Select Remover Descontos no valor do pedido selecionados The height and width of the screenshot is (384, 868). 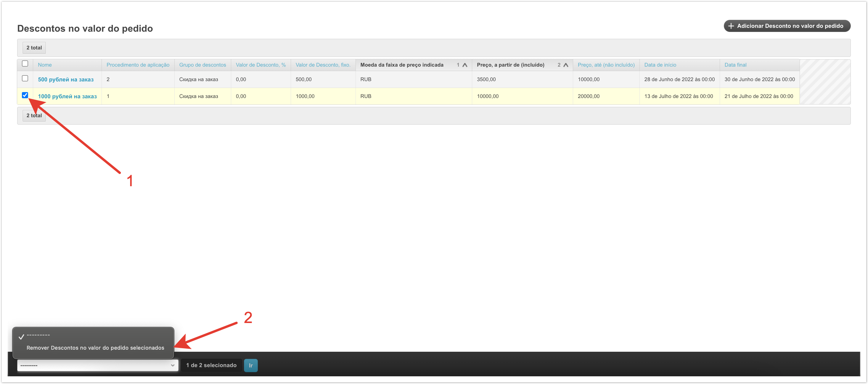point(95,348)
